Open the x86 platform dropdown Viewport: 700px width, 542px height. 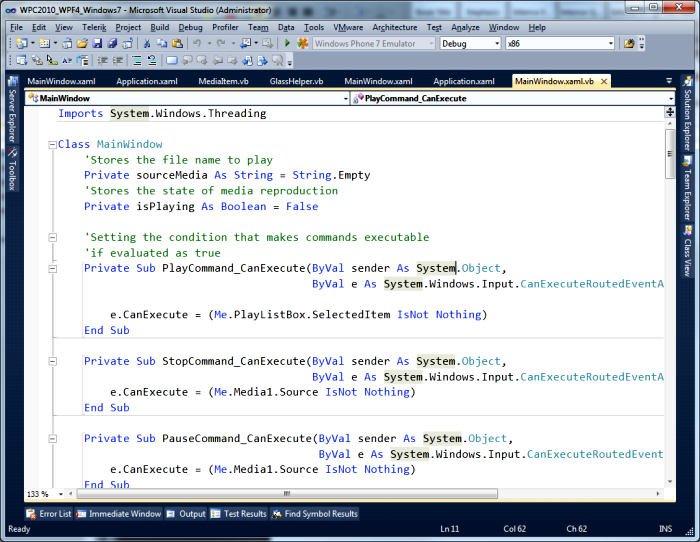pyautogui.click(x=610, y=44)
